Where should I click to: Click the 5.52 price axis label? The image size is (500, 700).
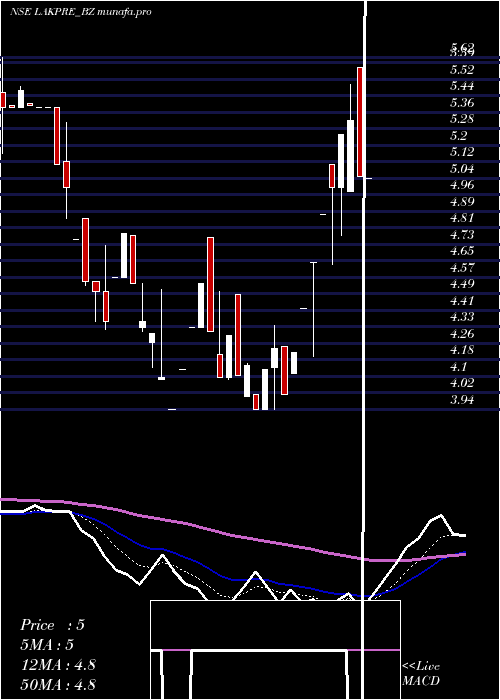[462, 69]
